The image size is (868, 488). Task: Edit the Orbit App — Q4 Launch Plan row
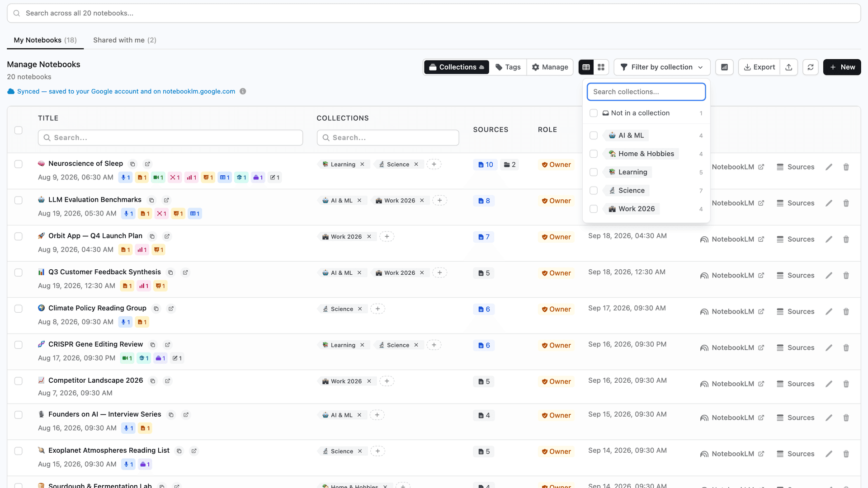(x=829, y=239)
